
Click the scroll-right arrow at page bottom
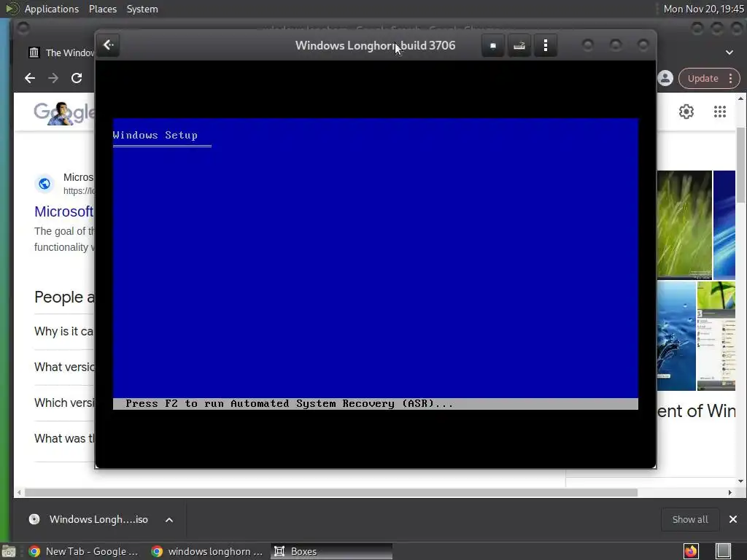point(729,492)
